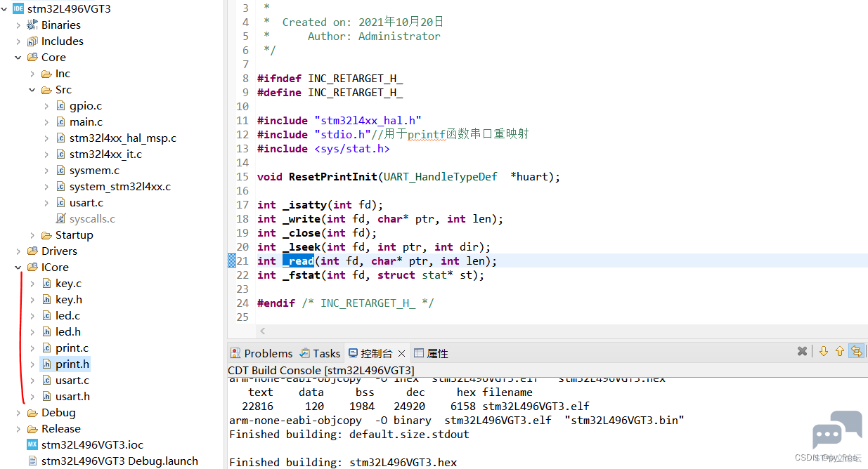
Task: Select stm32L496VGT3 Debug.launch entry
Action: click(119, 461)
